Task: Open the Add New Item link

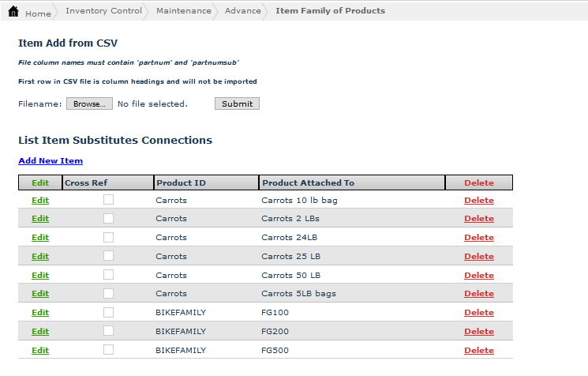Action: pyautogui.click(x=51, y=161)
